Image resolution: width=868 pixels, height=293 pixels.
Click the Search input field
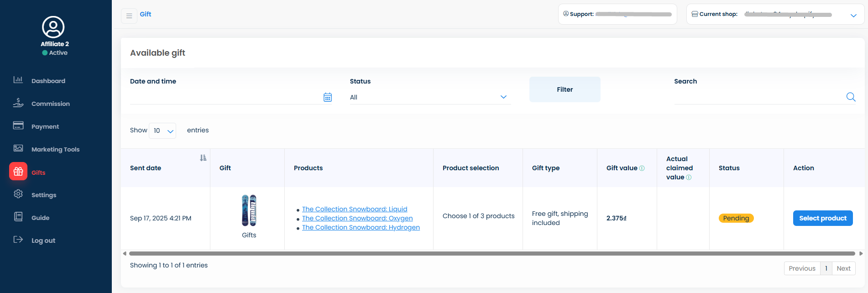(x=758, y=97)
